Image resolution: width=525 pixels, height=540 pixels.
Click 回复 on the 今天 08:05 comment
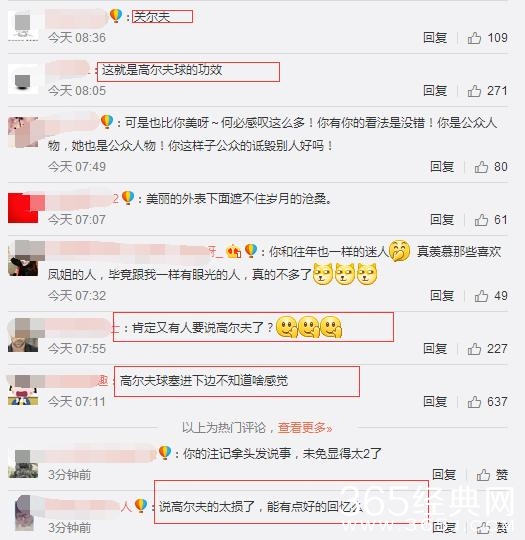[x=435, y=91]
